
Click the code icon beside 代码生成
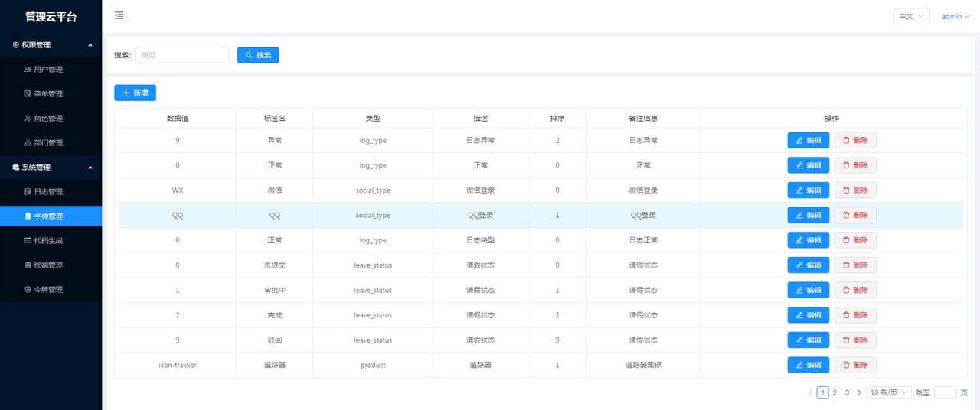28,241
